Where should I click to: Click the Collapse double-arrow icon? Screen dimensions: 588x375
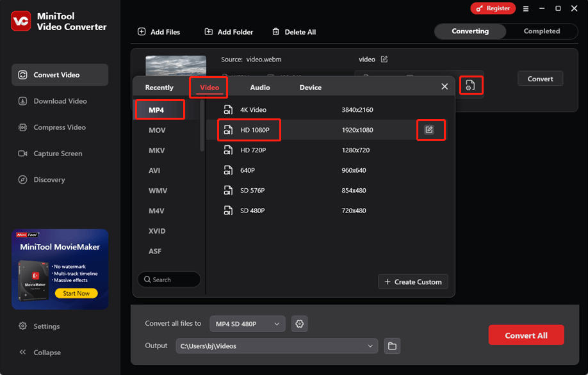[x=22, y=352]
